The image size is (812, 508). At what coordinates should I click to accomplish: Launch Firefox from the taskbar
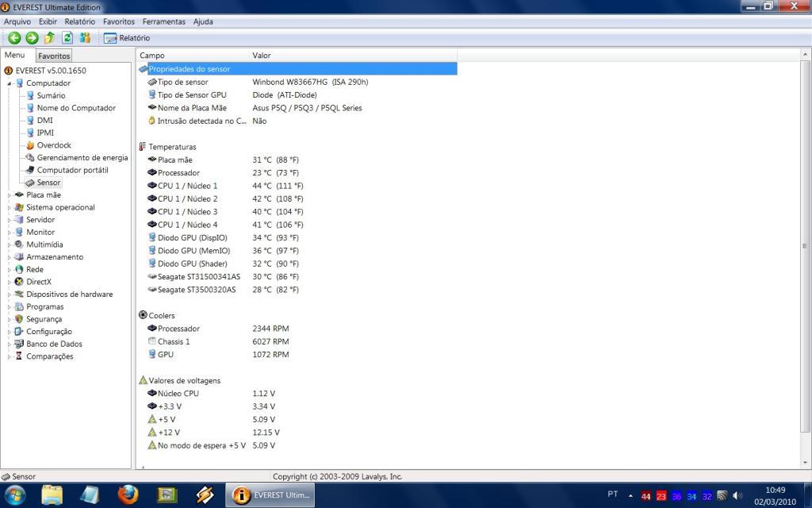[x=128, y=495]
